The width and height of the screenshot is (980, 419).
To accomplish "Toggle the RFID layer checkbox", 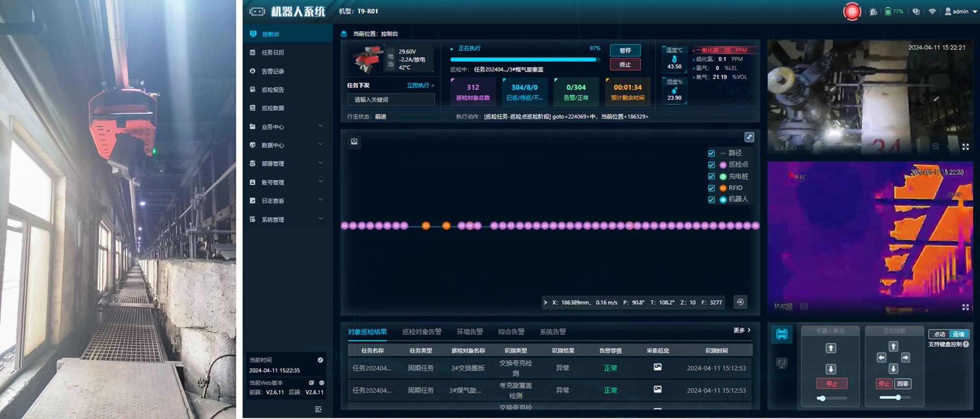I will point(711,188).
